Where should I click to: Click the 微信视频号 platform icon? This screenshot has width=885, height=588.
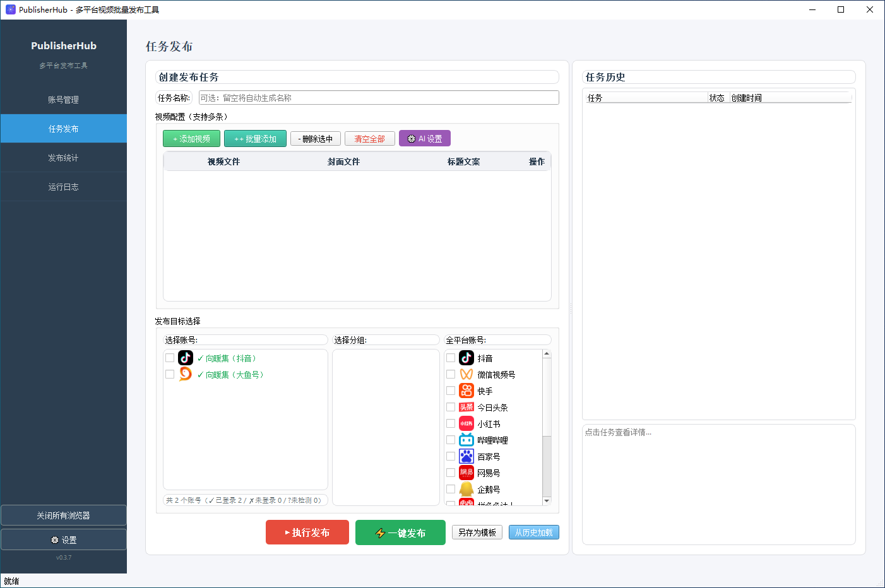(x=466, y=374)
